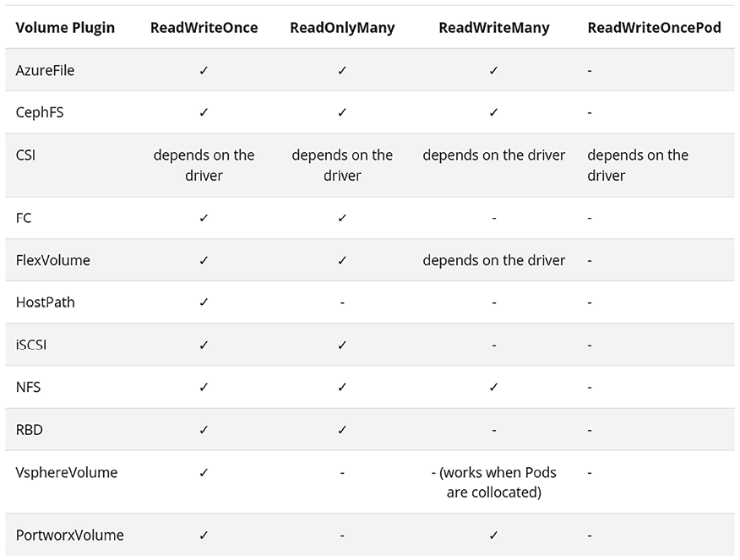This screenshot has height=560, width=740.
Task: Select the CSI row label
Action: (x=25, y=155)
